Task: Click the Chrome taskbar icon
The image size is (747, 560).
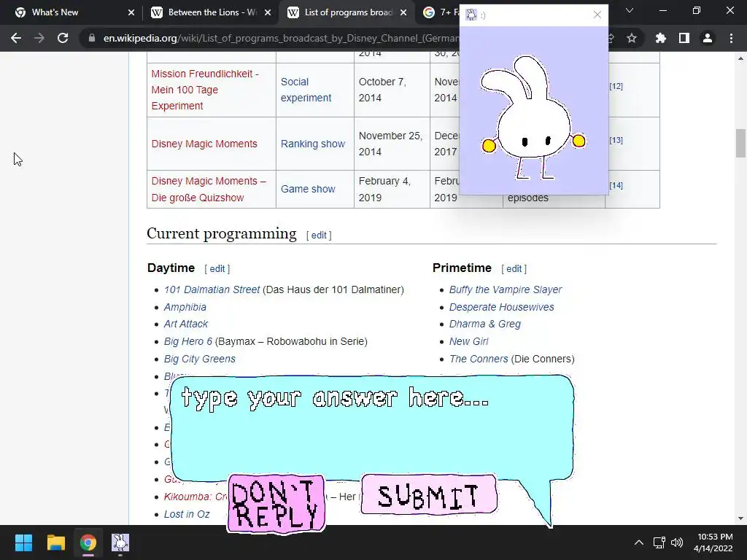Action: point(88,542)
